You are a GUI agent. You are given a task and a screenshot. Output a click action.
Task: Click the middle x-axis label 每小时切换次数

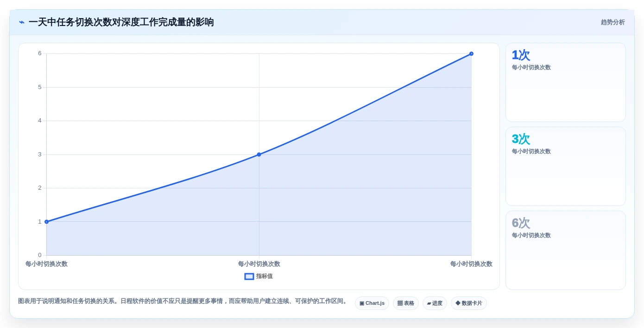click(x=259, y=264)
